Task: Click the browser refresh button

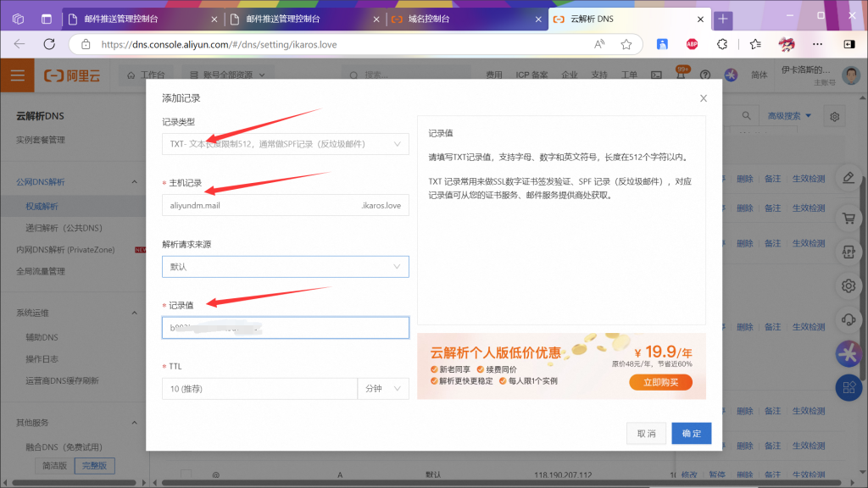Action: pyautogui.click(x=49, y=44)
